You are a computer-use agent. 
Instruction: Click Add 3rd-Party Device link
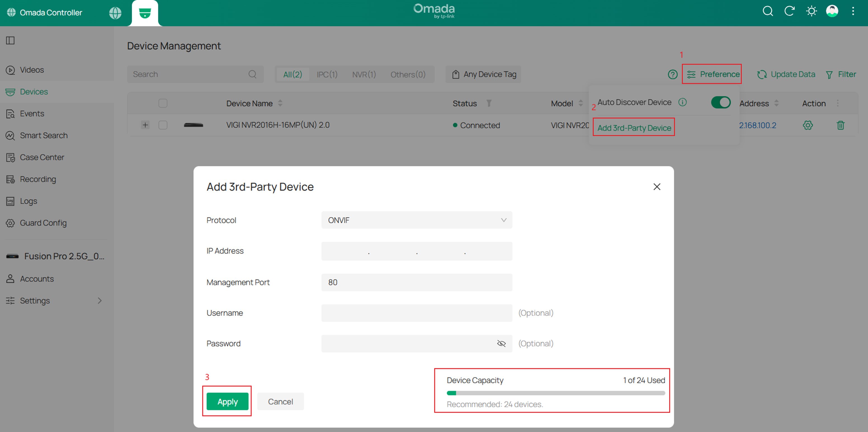click(x=634, y=128)
